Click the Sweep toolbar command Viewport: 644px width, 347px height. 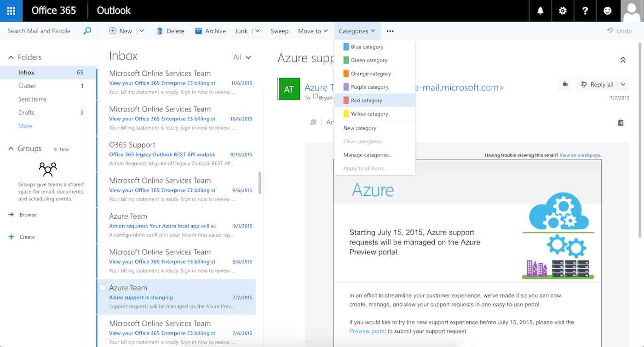pos(279,31)
